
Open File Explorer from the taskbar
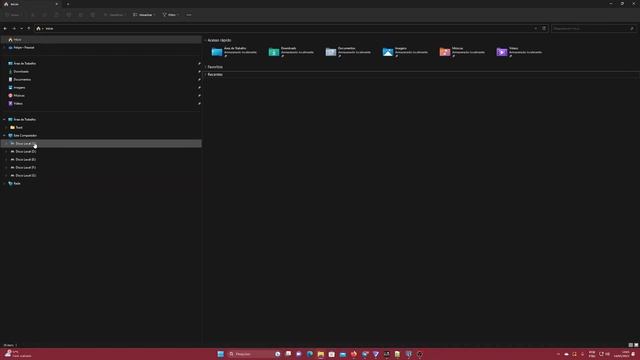point(320,354)
